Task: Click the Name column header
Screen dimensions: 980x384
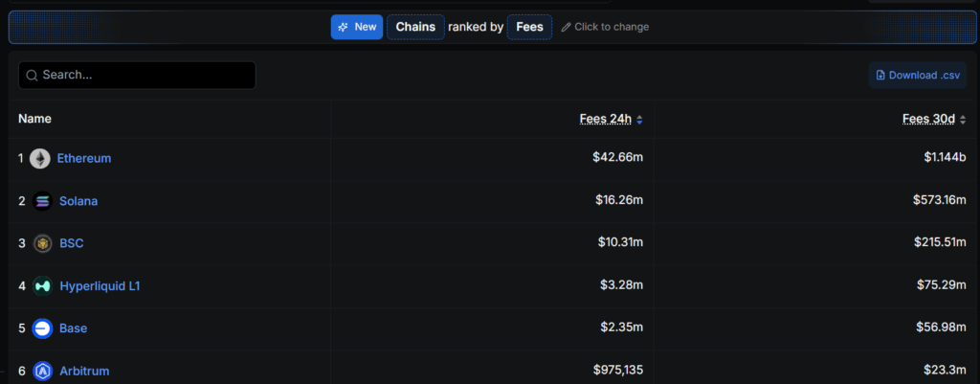Action: coord(35,119)
